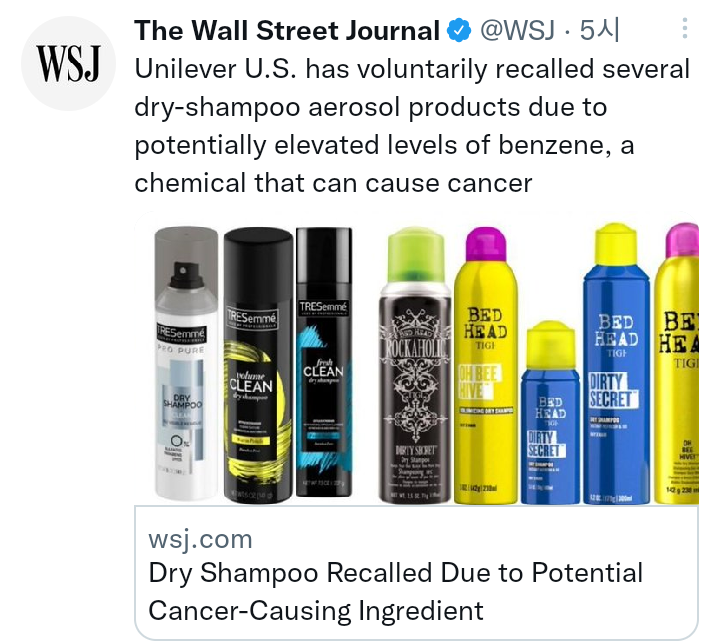Click the partially visible yellow Bed Head can

click(676, 364)
